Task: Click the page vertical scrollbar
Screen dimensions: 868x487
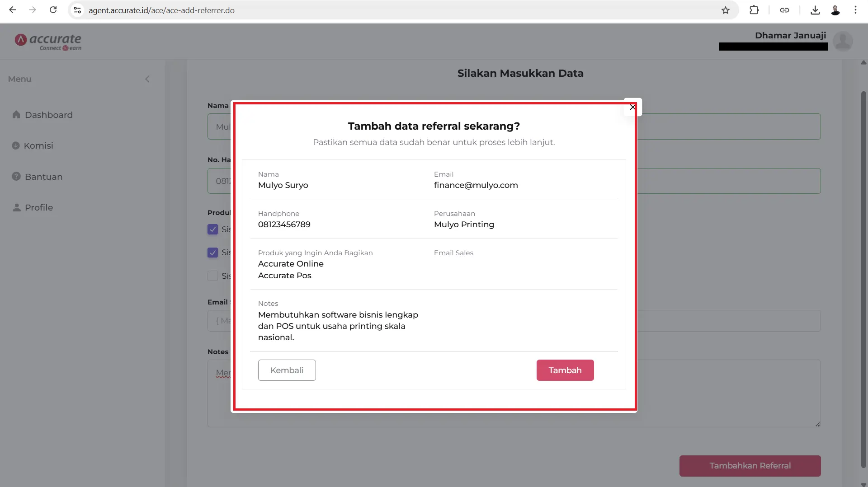Action: 863,279
